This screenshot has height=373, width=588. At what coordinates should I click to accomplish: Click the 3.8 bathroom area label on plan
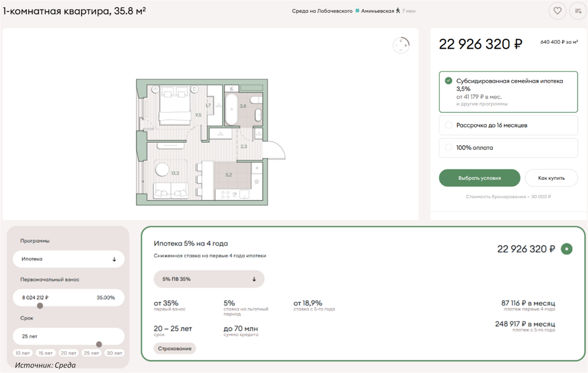point(243,106)
